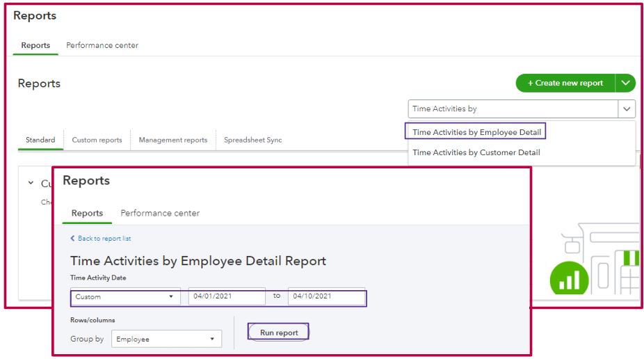The width and height of the screenshot is (644, 359).
Task: Follow the Back to report list link
Action: tap(104, 239)
